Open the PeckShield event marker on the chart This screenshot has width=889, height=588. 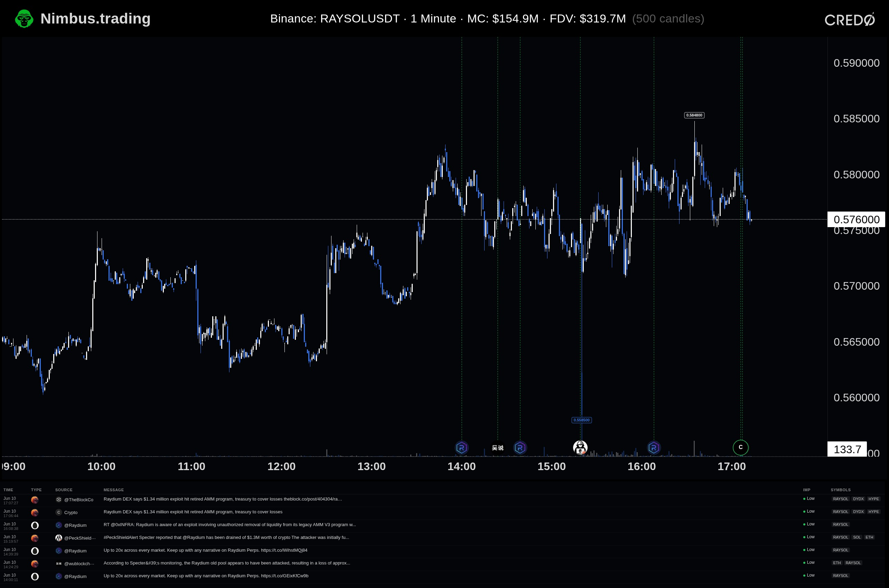coord(580,447)
